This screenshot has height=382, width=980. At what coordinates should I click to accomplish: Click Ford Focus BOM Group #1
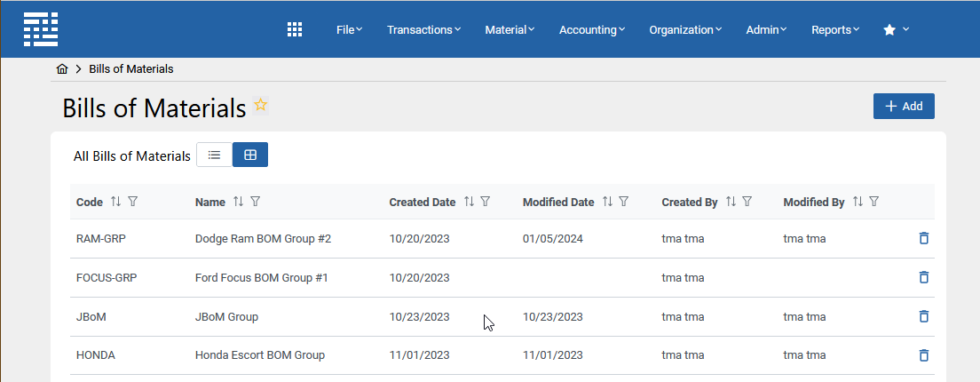point(261,277)
